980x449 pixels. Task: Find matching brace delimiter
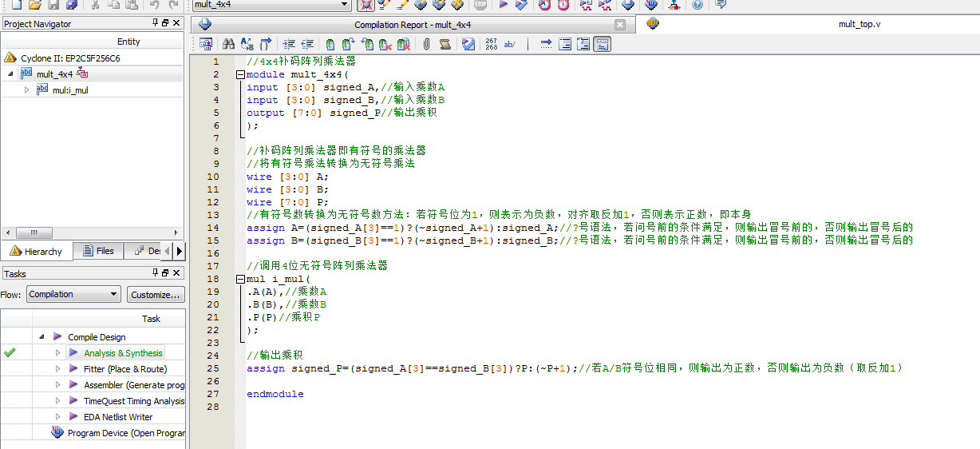(265, 45)
